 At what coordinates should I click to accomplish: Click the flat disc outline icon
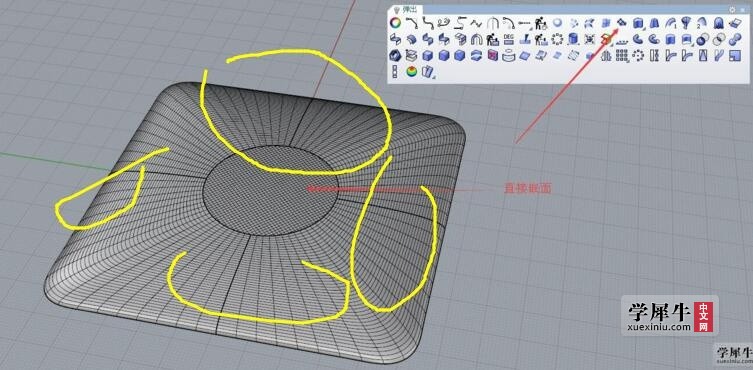click(509, 55)
